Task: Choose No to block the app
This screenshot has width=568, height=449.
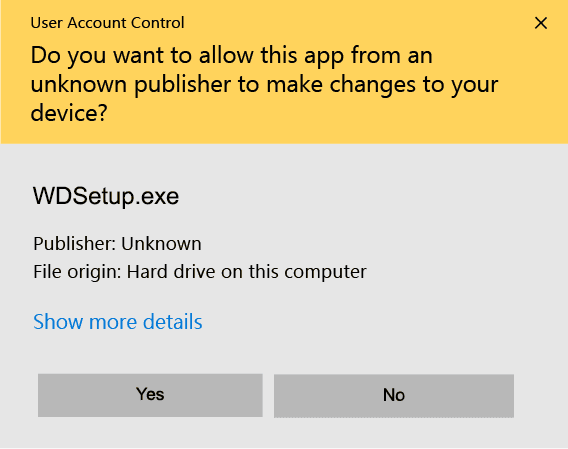Action: [394, 395]
